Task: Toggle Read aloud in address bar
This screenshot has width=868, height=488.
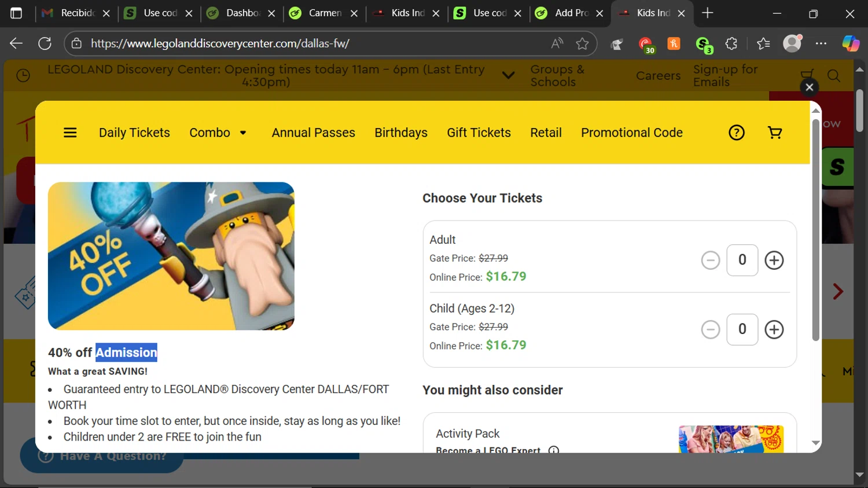Action: (x=557, y=43)
